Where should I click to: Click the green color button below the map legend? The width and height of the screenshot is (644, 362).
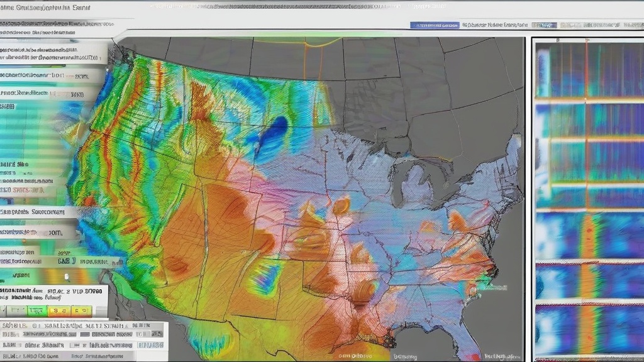[37, 311]
